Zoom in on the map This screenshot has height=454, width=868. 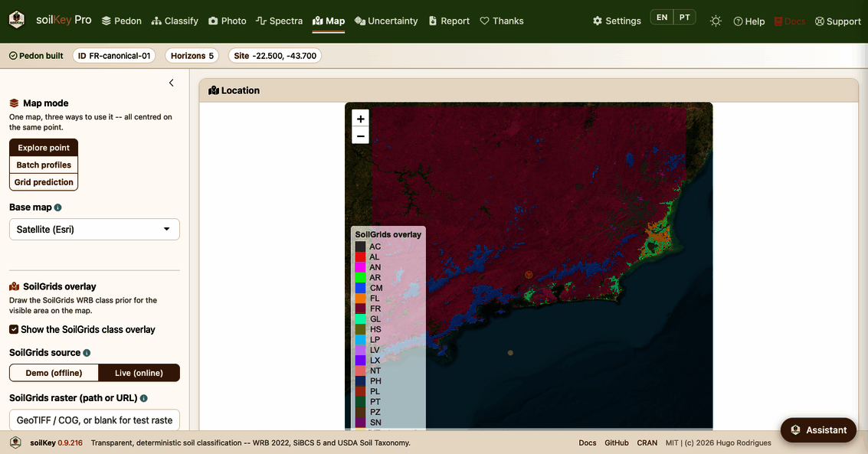coord(360,119)
